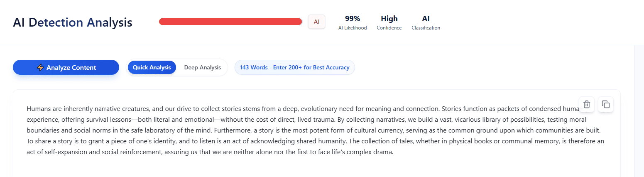Click the red AI likelihood progress bar
Screen dimensions: 644x177
click(230, 22)
